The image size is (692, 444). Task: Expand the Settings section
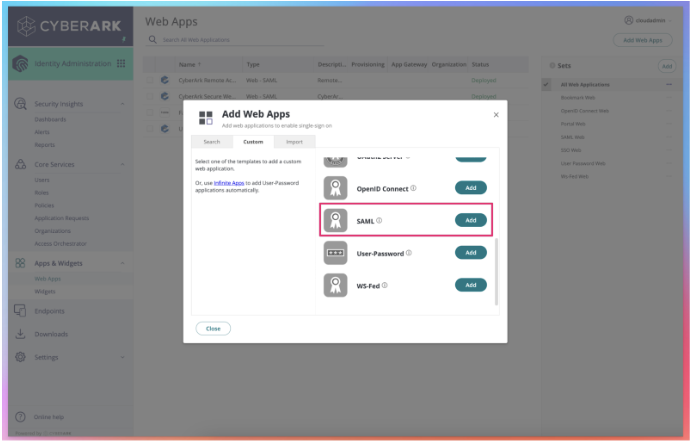point(122,357)
